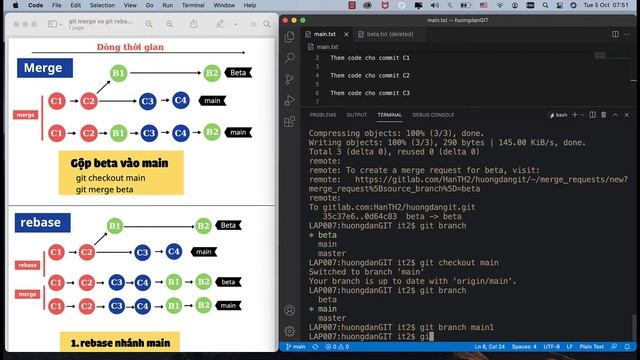The height and width of the screenshot is (360, 640).
Task: Open the Markup pen tool in Preview
Action: 220,24
